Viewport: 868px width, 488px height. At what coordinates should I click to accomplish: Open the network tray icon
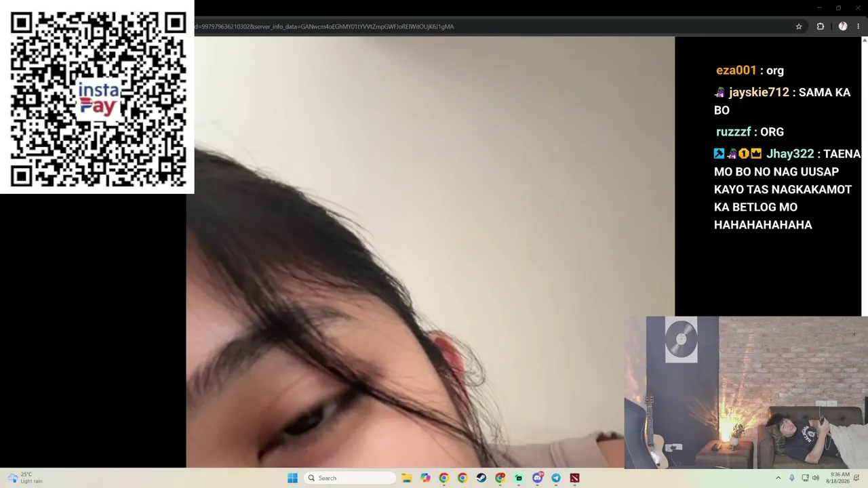805,478
